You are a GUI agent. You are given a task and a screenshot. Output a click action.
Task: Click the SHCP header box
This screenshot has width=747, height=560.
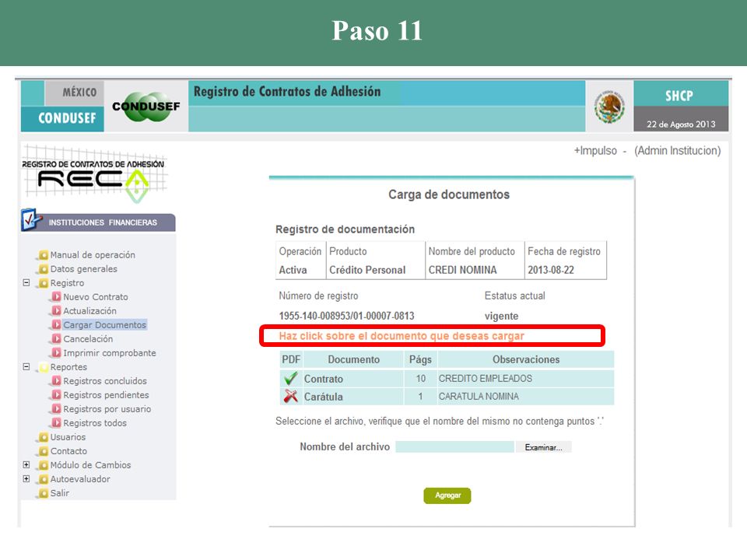[x=681, y=94]
